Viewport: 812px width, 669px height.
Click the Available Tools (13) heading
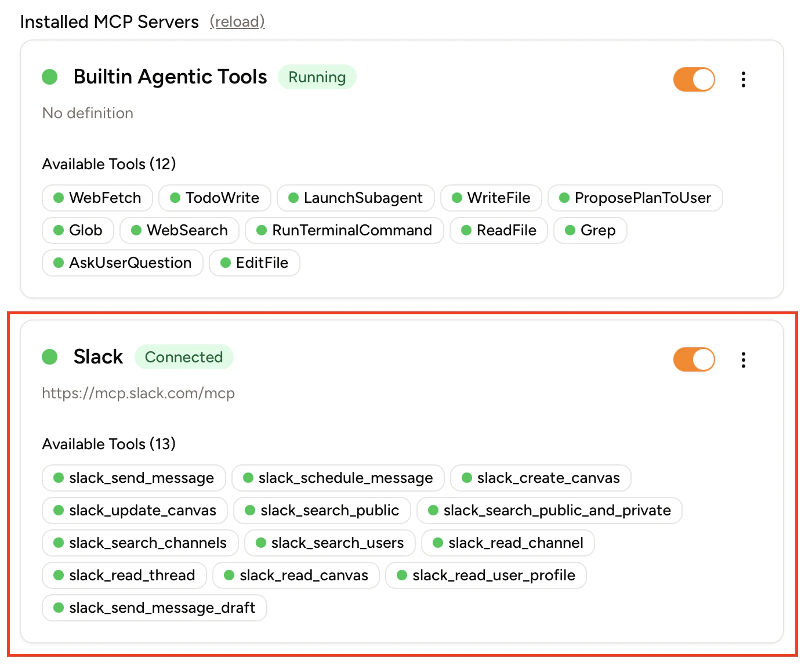click(109, 444)
